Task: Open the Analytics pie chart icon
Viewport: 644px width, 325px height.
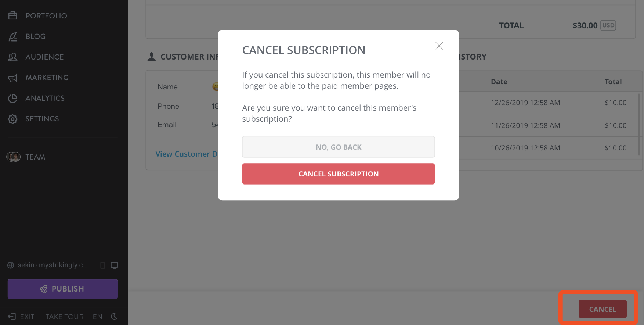Action: pyautogui.click(x=13, y=98)
